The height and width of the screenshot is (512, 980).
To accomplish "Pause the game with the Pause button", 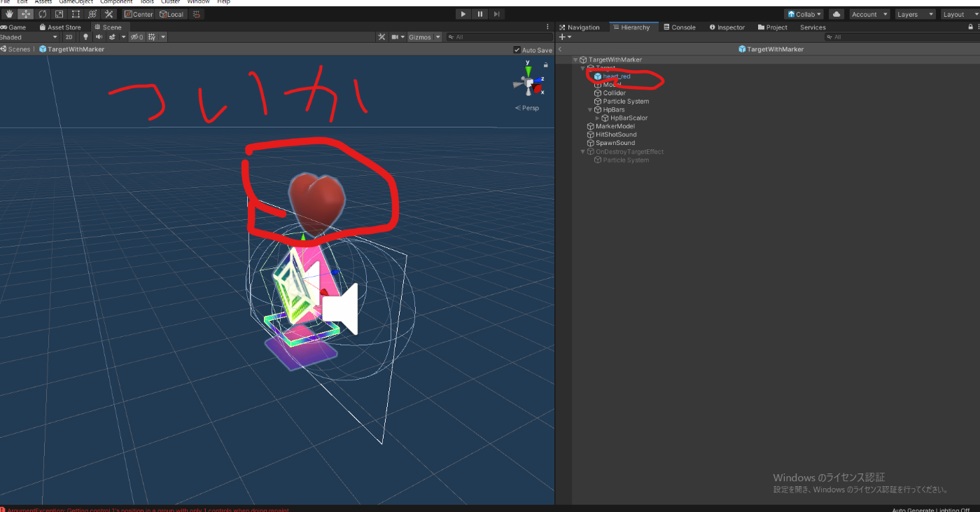I will point(480,14).
